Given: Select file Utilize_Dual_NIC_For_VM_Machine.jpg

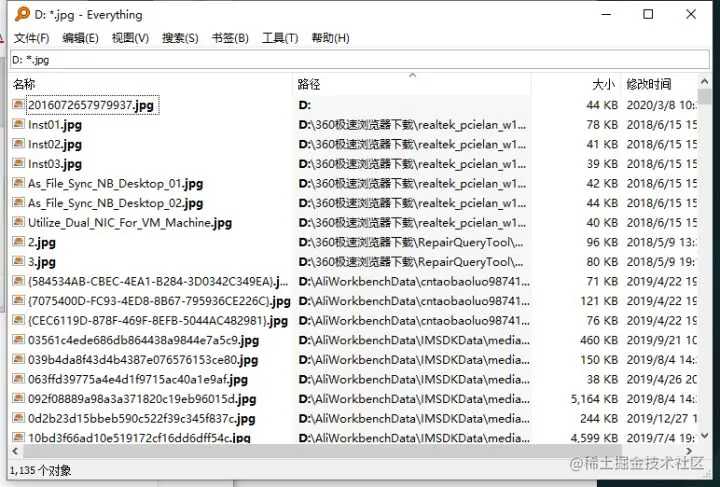Looking at the screenshot, I should [130, 223].
